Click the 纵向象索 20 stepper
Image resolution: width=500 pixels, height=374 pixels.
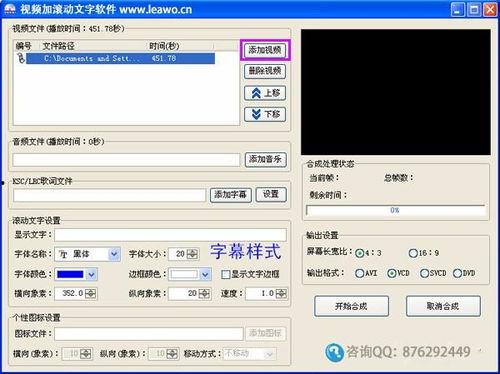point(204,294)
